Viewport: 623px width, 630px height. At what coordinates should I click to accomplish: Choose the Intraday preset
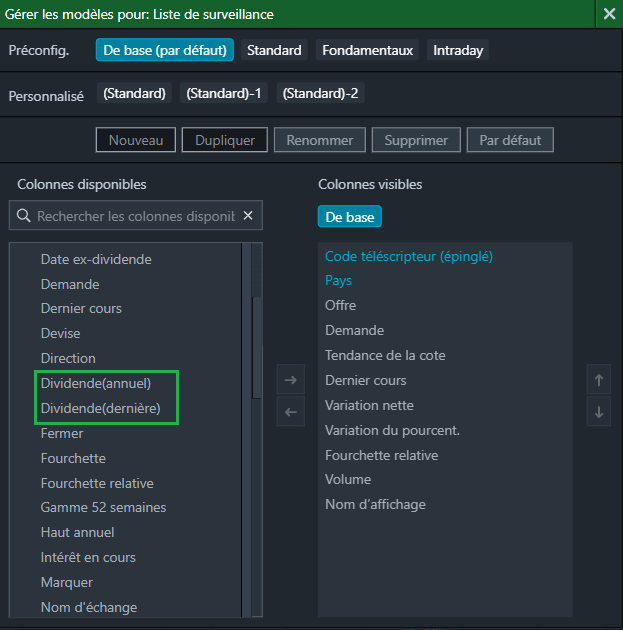click(458, 50)
